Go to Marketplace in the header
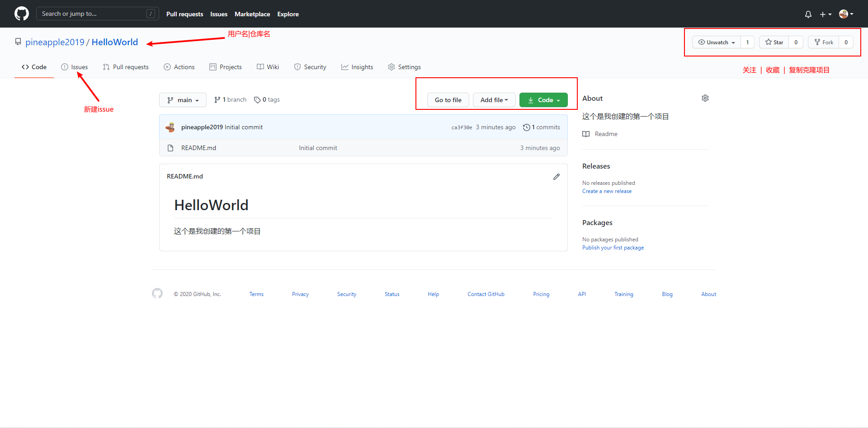Screen dimensions: 868x428 (x=252, y=14)
